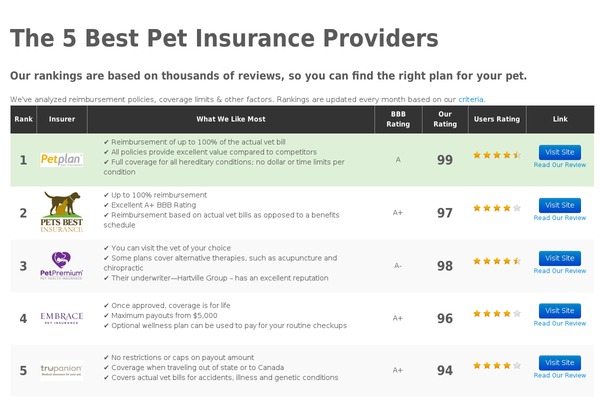Visit Site for PetPremium
This screenshot has width=600, height=400.
click(560, 258)
